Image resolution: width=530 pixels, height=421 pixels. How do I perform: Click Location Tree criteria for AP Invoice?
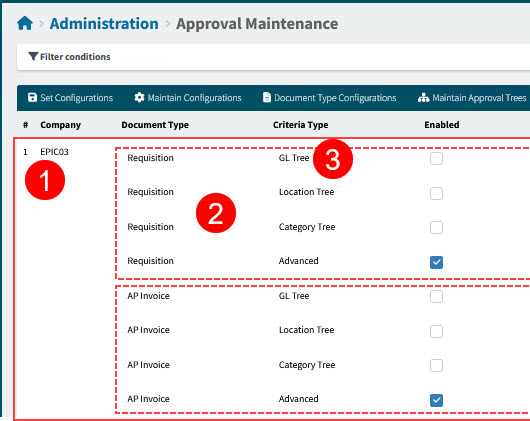(x=307, y=330)
